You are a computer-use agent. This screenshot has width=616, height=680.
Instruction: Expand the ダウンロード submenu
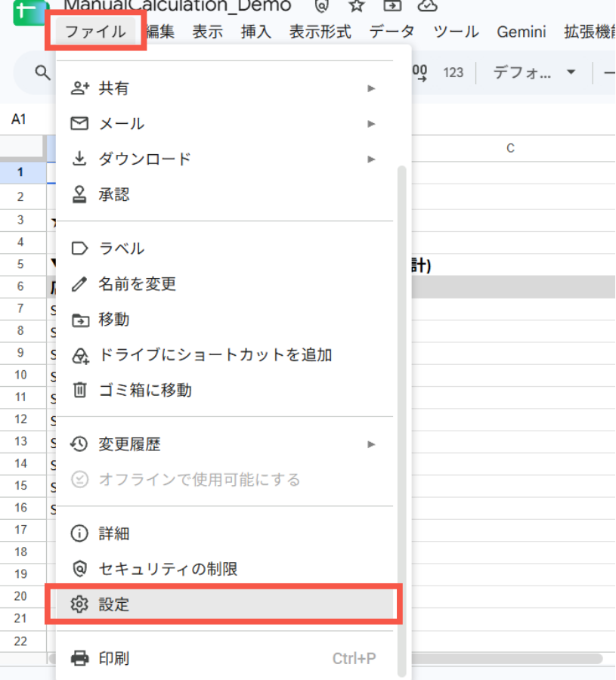(224, 159)
